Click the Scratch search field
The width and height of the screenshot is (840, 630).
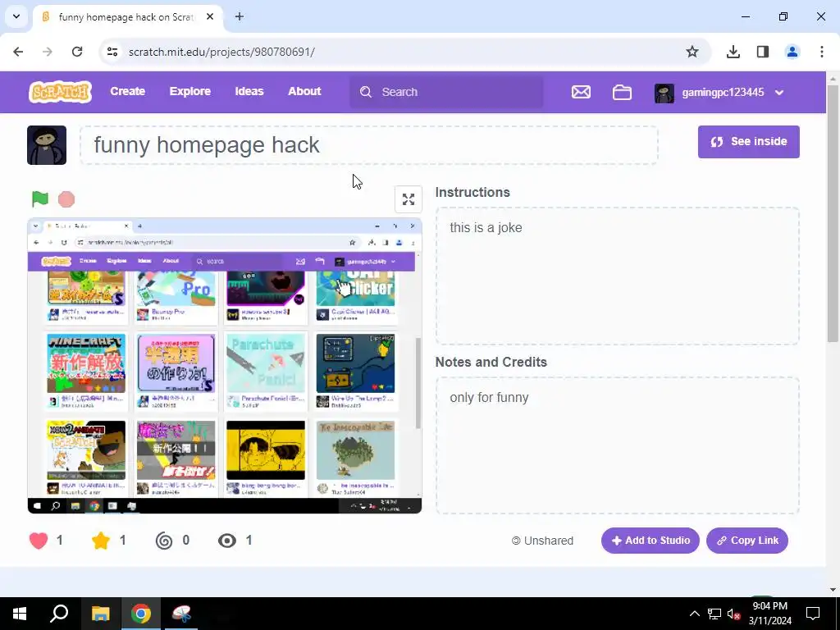[446, 92]
